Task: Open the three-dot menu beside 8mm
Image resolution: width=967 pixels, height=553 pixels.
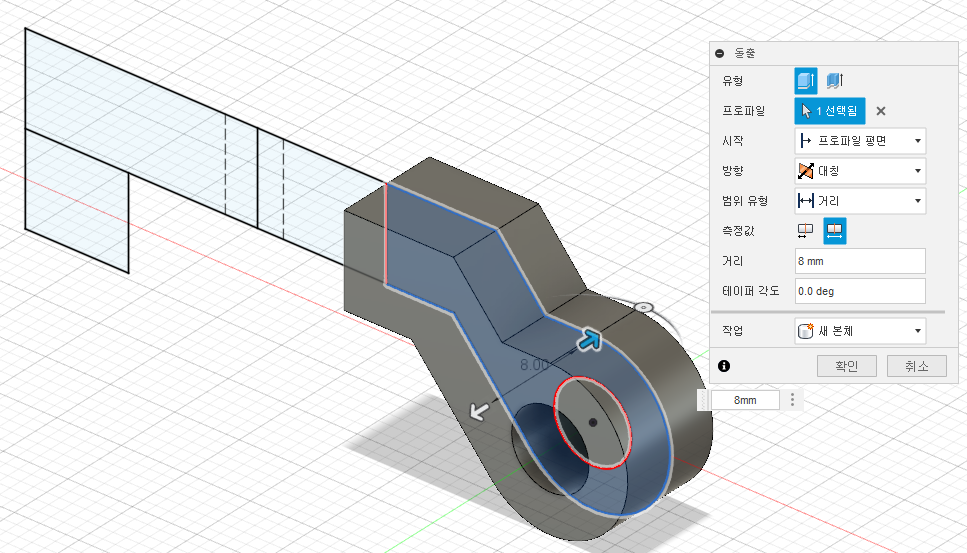Action: (792, 400)
